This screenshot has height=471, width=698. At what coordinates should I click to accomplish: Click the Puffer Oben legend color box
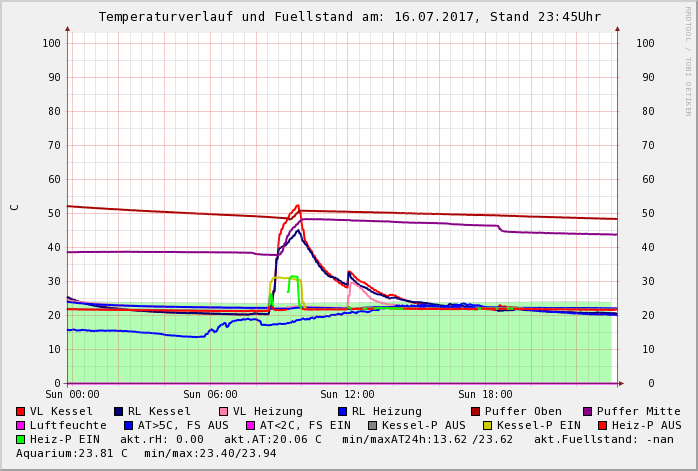[476, 411]
